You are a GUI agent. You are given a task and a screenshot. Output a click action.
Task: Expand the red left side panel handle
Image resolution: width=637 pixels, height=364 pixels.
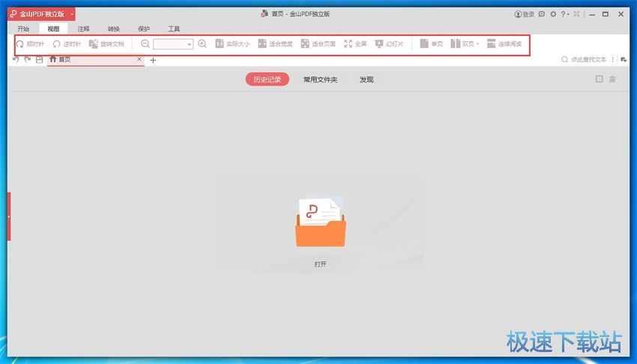coord(9,216)
